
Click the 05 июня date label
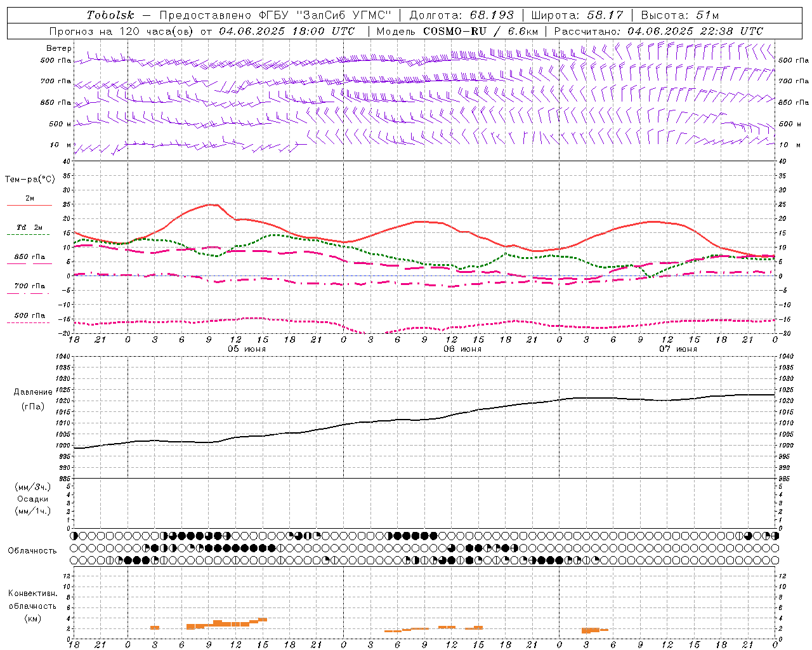247,349
